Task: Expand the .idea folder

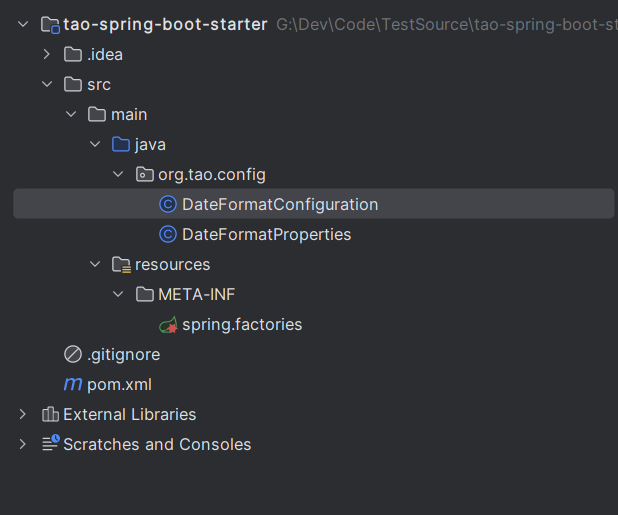Action: coord(46,54)
